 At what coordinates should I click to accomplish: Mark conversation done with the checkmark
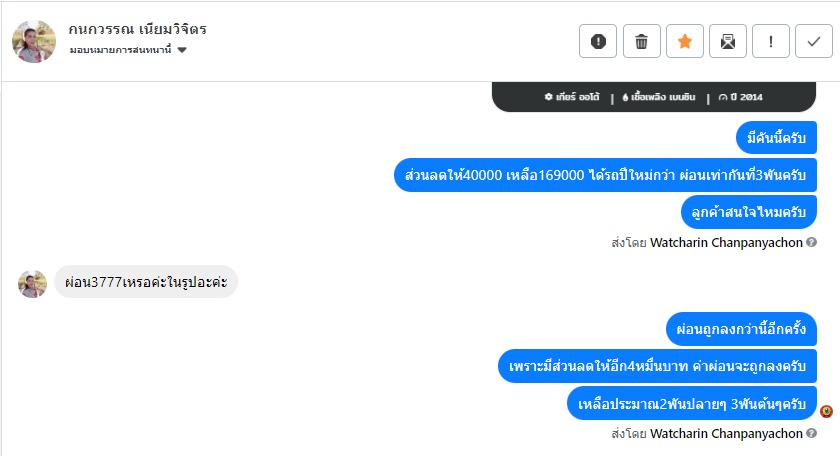point(814,41)
